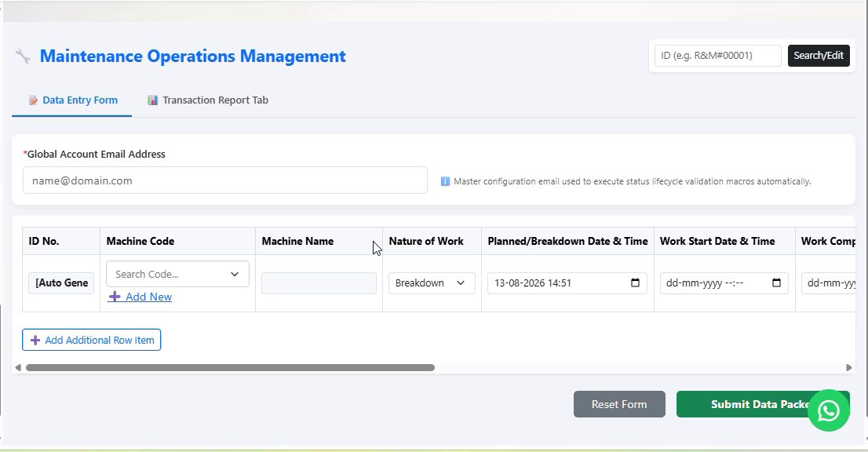Click the scrollbar left arrow
868x452 pixels.
[x=18, y=367]
